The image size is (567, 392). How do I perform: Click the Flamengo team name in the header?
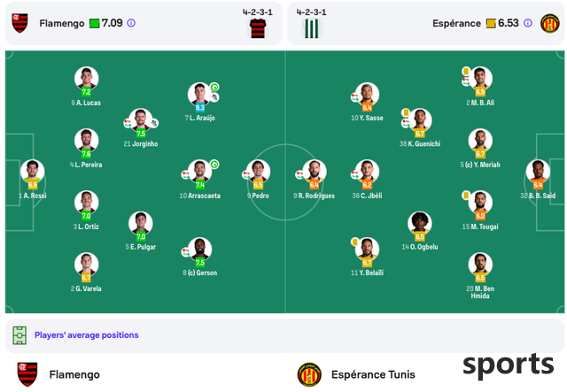click(62, 24)
